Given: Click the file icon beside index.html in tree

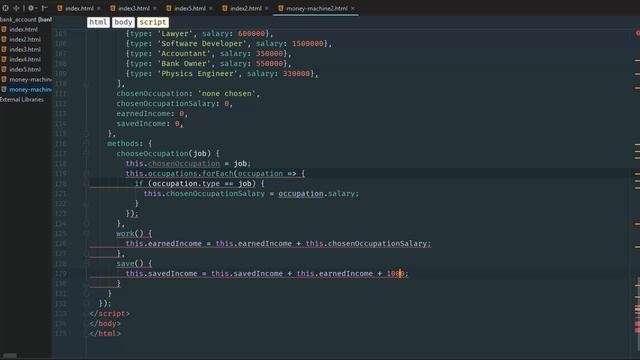Looking at the screenshot, I should pyautogui.click(x=4, y=29).
